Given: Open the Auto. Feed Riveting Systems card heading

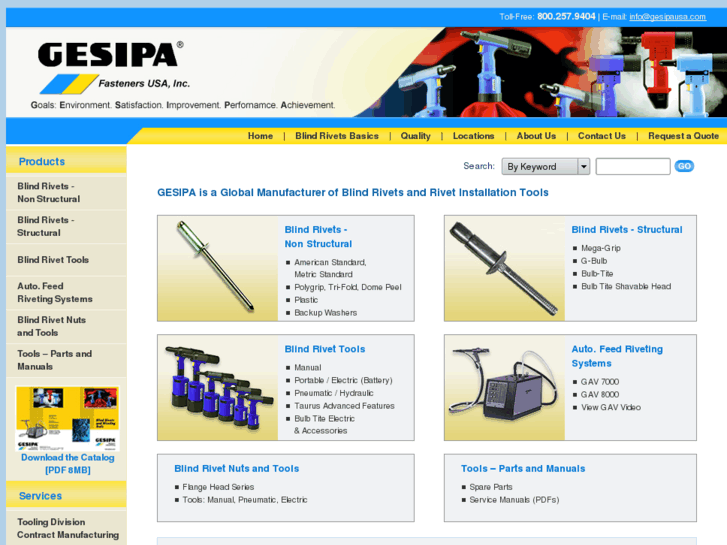Looking at the screenshot, I should click(x=617, y=356).
